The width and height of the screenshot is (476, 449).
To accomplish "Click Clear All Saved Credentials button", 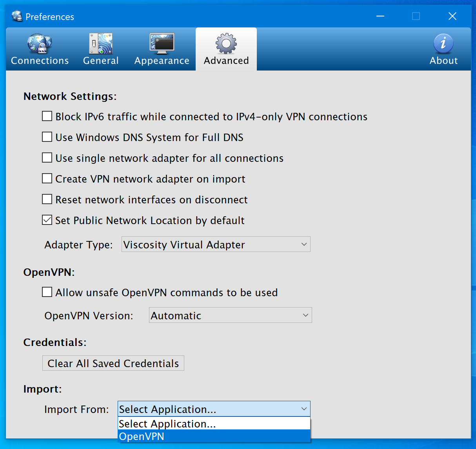I will coord(113,363).
